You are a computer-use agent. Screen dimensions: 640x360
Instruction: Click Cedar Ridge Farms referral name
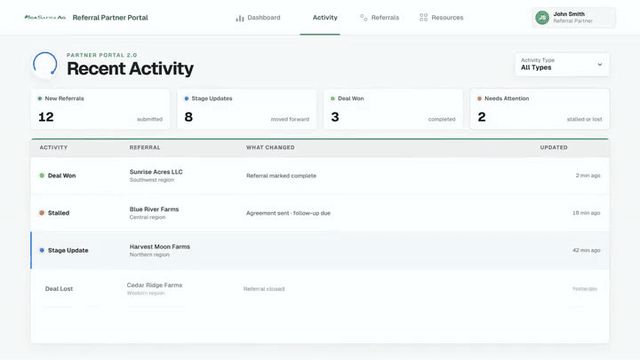click(x=154, y=285)
